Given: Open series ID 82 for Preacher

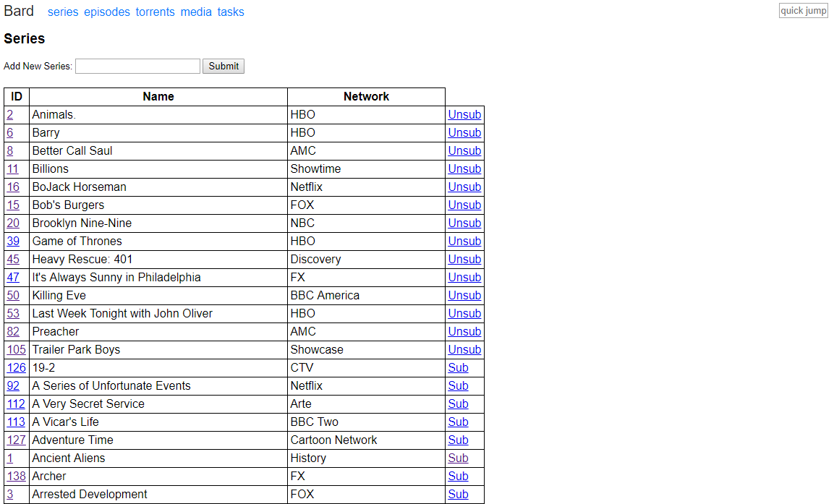Looking at the screenshot, I should (x=13, y=331).
